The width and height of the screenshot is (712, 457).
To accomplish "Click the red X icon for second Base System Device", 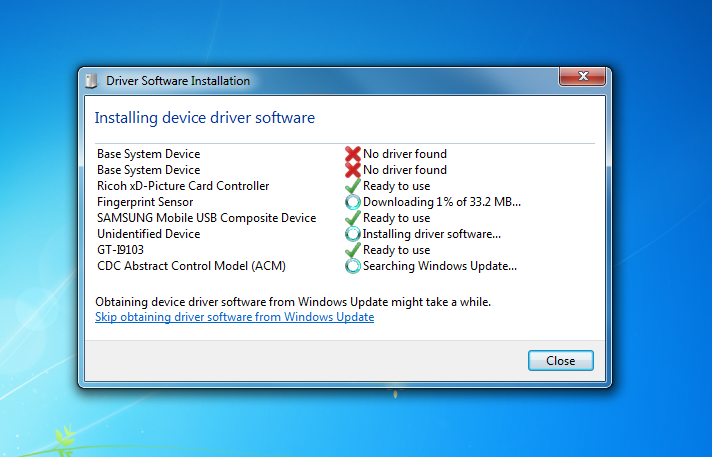I will point(352,170).
